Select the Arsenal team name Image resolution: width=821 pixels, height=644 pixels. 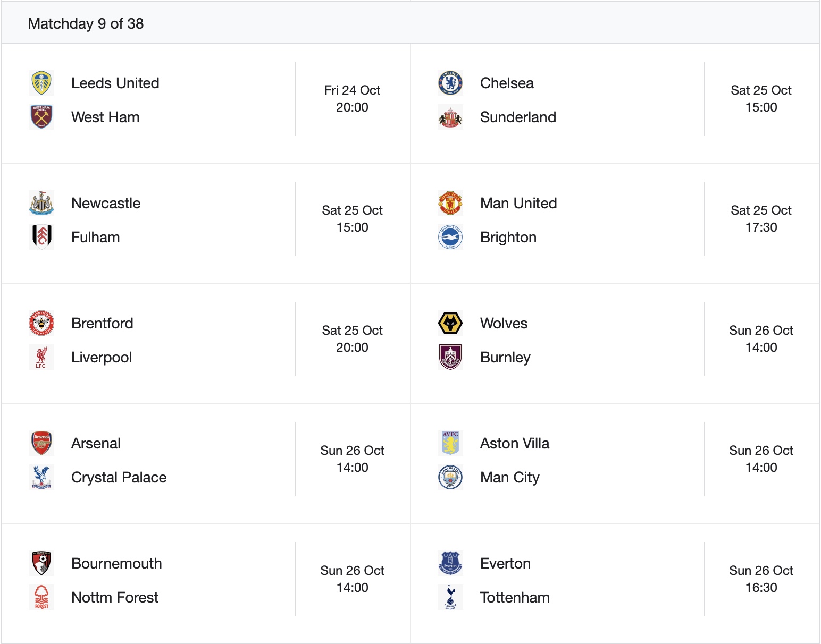pyautogui.click(x=96, y=444)
